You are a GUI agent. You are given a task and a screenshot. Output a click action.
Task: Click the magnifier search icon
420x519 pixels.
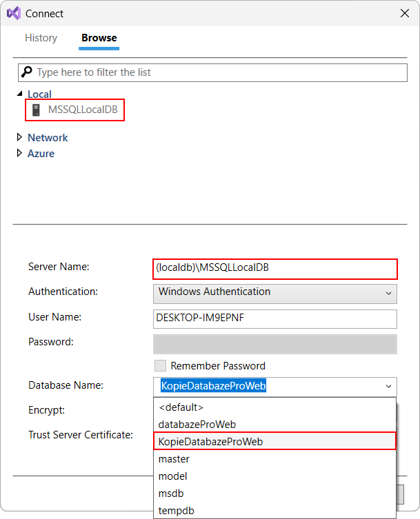[x=27, y=72]
